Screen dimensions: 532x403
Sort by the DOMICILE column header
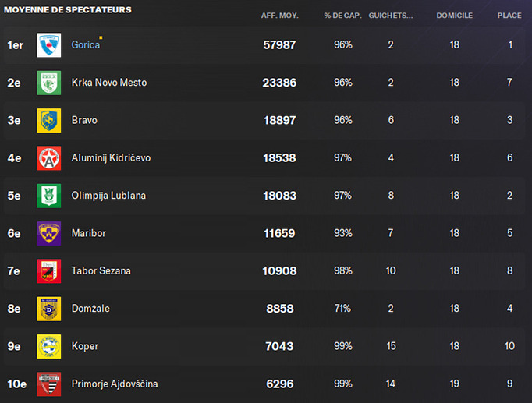pos(454,16)
